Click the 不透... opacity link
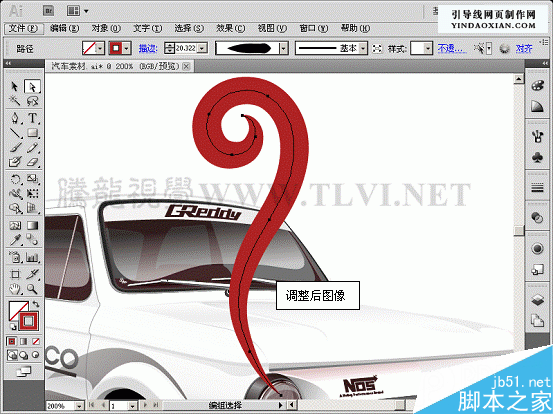The height and width of the screenshot is (414, 553). click(x=452, y=48)
